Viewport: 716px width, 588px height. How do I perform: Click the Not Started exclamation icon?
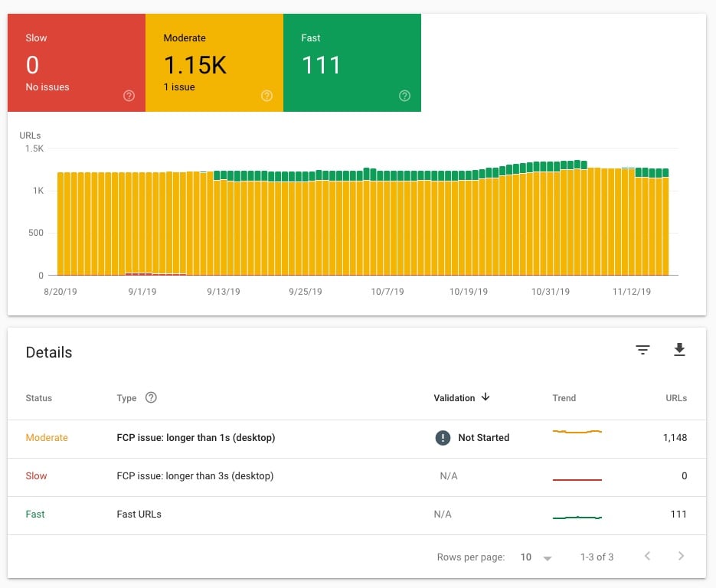click(x=443, y=437)
